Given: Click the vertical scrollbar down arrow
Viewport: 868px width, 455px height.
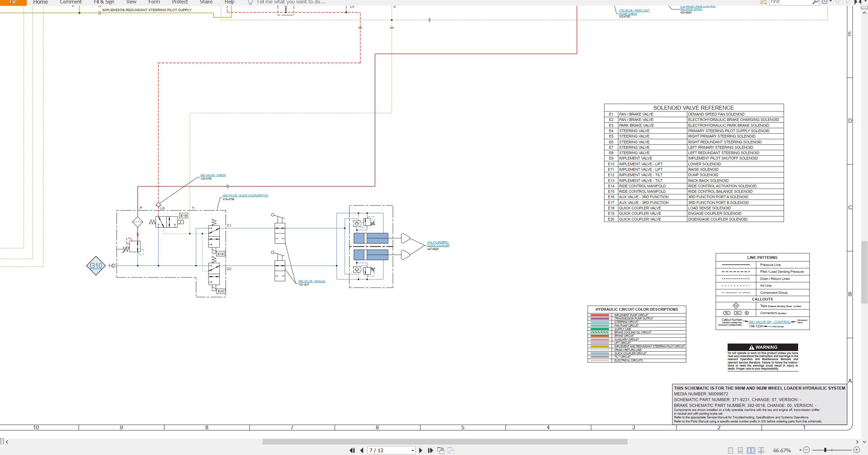Looking at the screenshot, I should point(864,442).
